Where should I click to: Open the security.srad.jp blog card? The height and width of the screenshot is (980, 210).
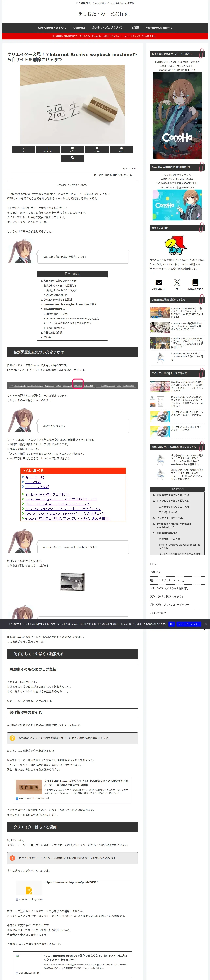point(72,964)
